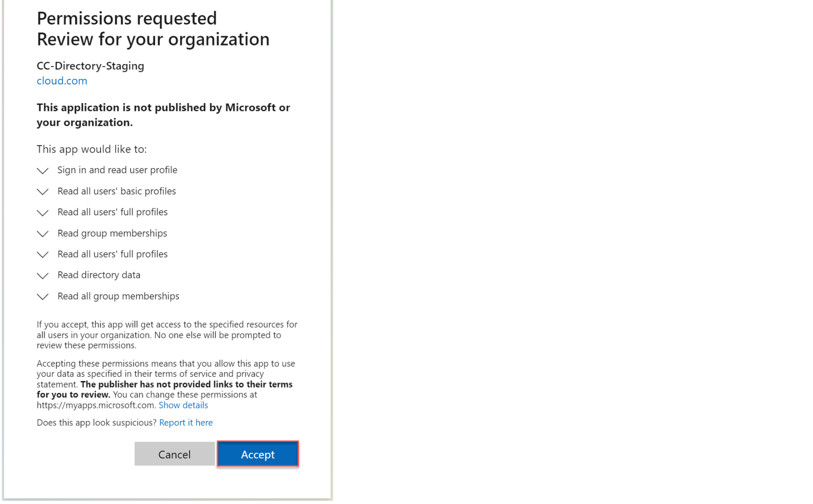Expand chevron next to "Read directory data"
This screenshot has height=504, width=813.
pos(43,276)
